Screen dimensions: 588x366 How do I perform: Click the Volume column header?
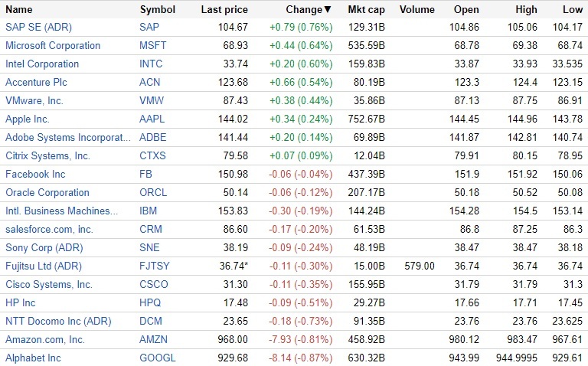point(416,10)
